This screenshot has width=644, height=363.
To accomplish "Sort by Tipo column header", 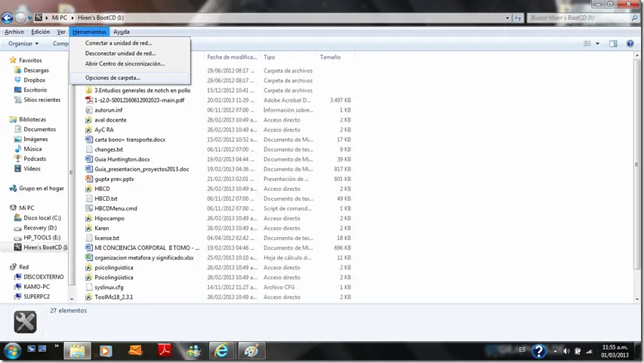I will coord(288,57).
